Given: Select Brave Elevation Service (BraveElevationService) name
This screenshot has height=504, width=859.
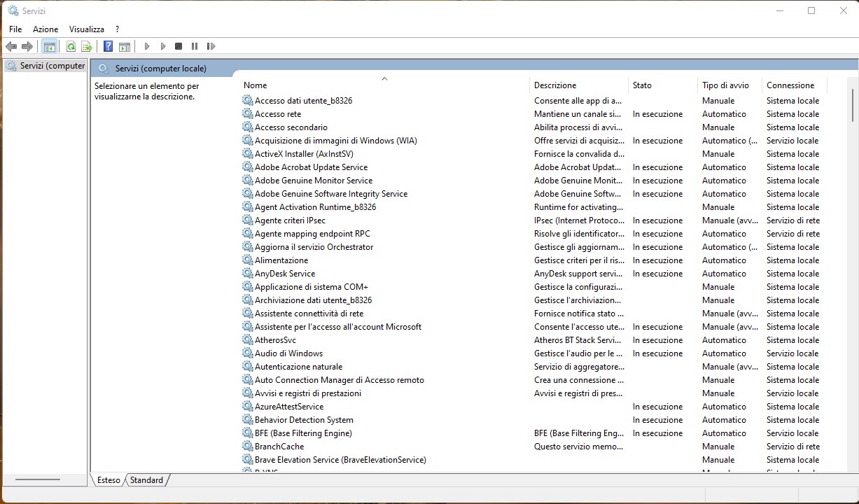Looking at the screenshot, I should coord(340,460).
